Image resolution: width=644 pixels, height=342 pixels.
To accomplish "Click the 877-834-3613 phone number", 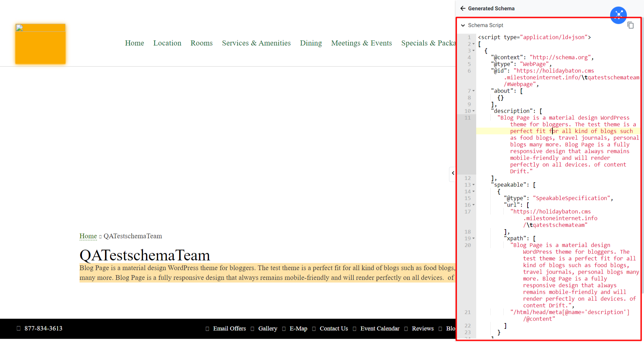I will tap(43, 328).
